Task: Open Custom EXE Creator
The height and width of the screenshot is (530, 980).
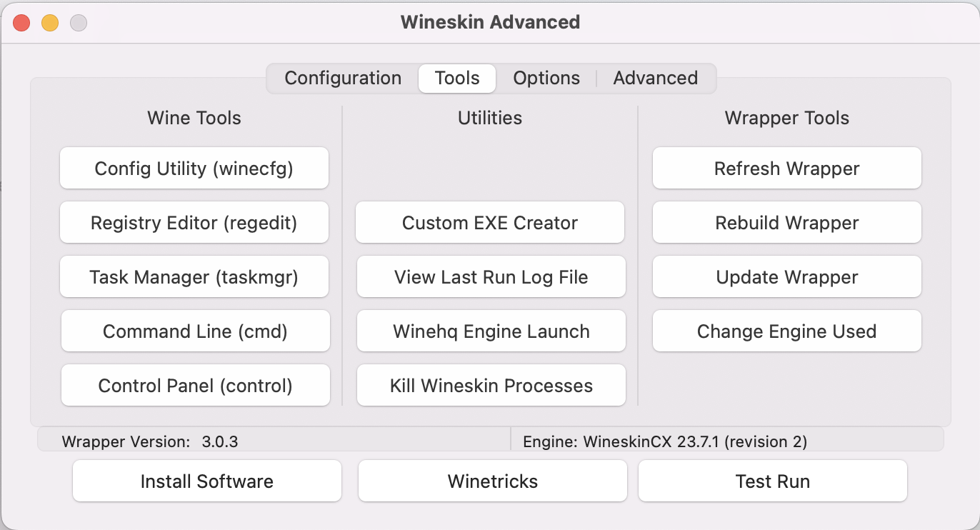Action: (490, 223)
